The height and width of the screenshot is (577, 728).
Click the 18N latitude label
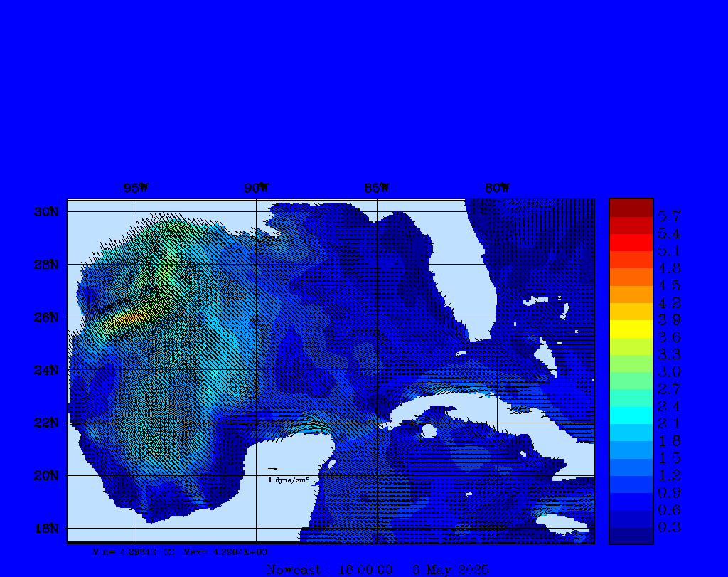point(45,528)
